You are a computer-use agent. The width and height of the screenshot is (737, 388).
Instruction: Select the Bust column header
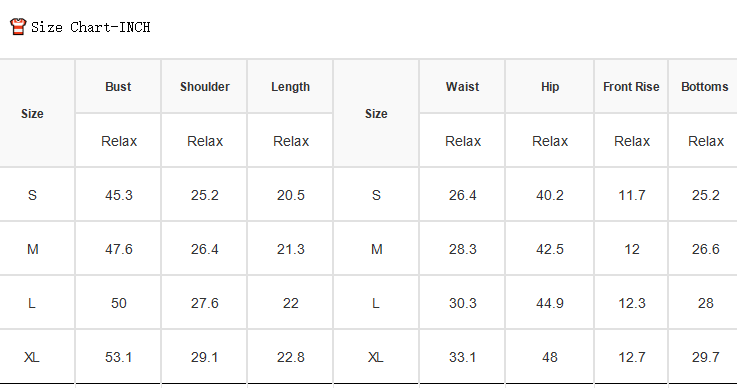118,87
